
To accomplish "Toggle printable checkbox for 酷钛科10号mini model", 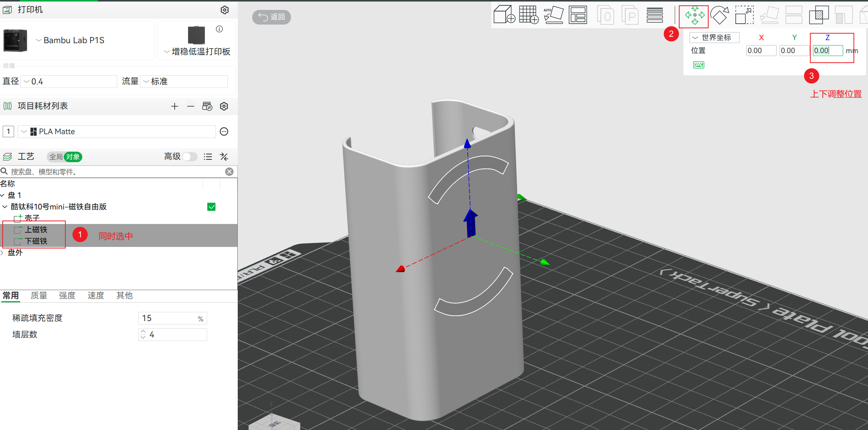I will [211, 207].
